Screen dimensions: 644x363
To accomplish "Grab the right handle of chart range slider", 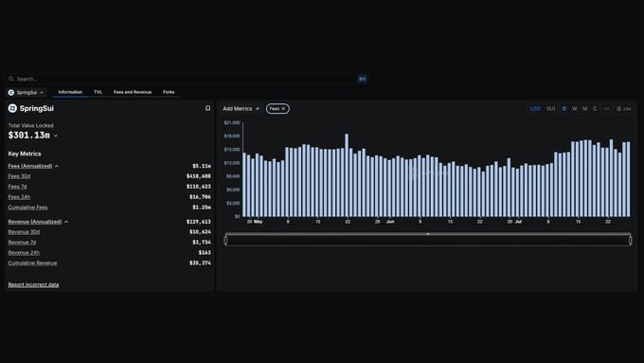I will (x=631, y=240).
